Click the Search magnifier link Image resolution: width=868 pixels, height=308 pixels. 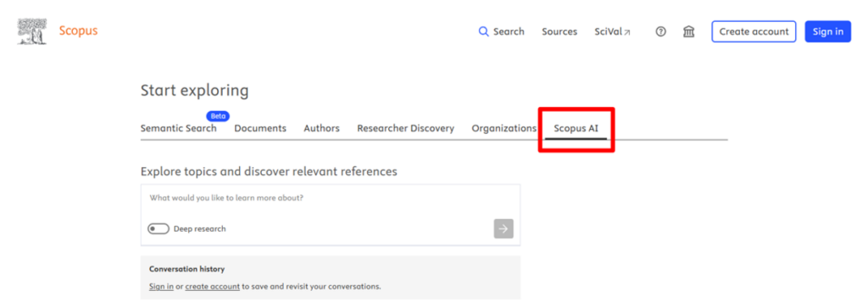(x=501, y=31)
